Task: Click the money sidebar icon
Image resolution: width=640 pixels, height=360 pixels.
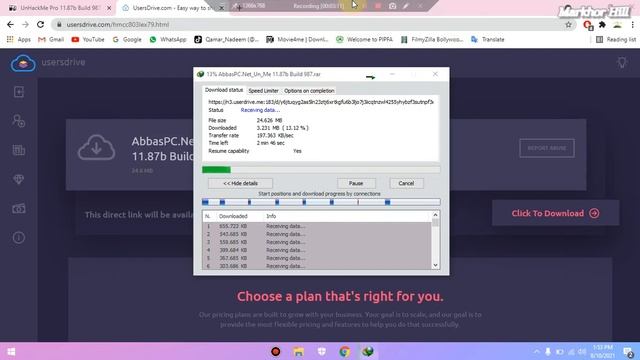Action: (19, 209)
